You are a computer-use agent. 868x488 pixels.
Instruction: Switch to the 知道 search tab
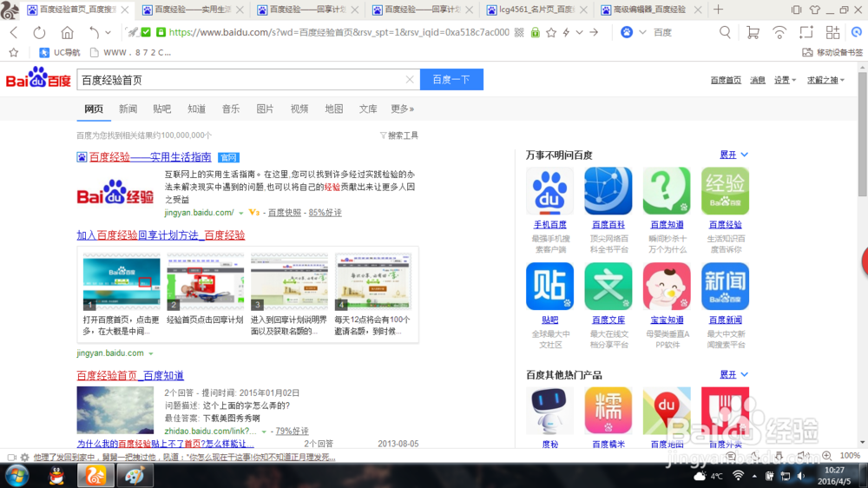point(196,109)
